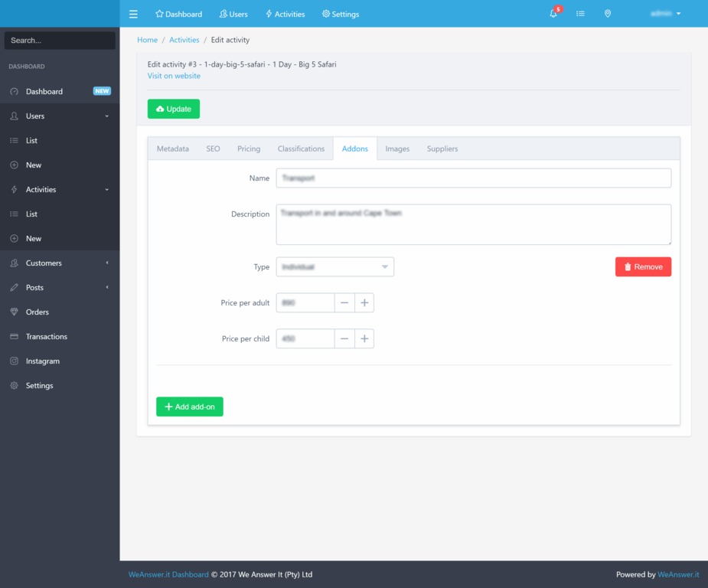Remove the Transport add-on
Image resolution: width=708 pixels, height=588 pixels.
tap(643, 267)
